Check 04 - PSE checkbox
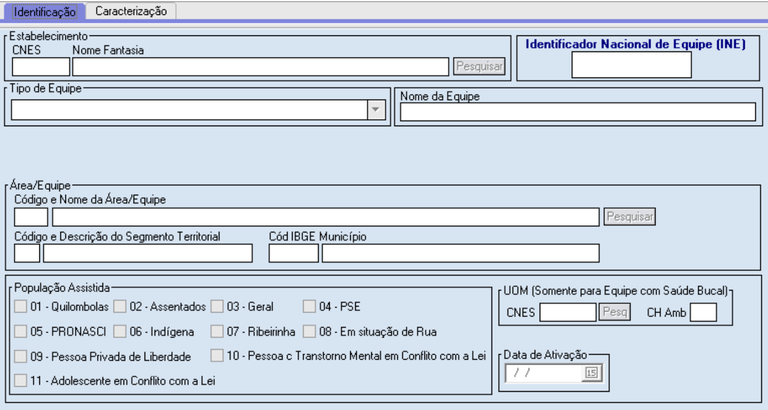 tap(309, 307)
